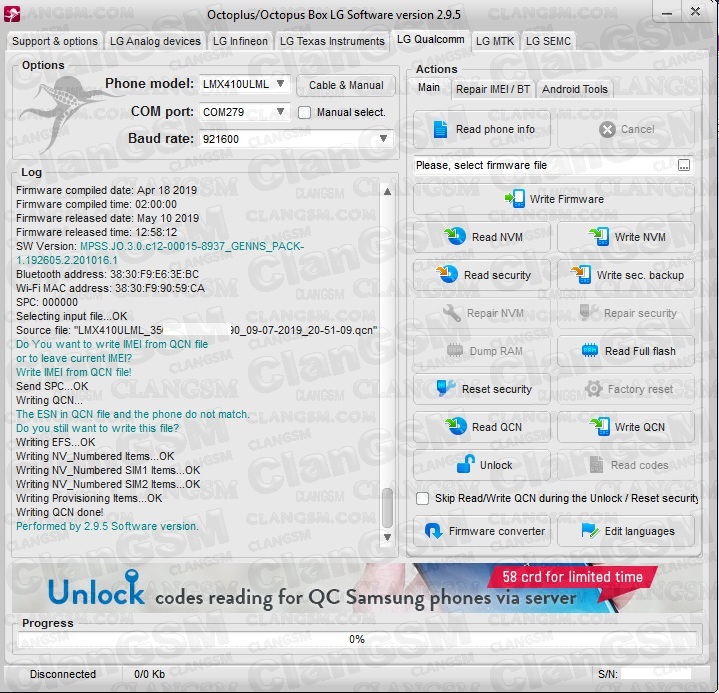This screenshot has height=693, width=719.
Task: Click the Write Firmware button label
Action: 567,199
